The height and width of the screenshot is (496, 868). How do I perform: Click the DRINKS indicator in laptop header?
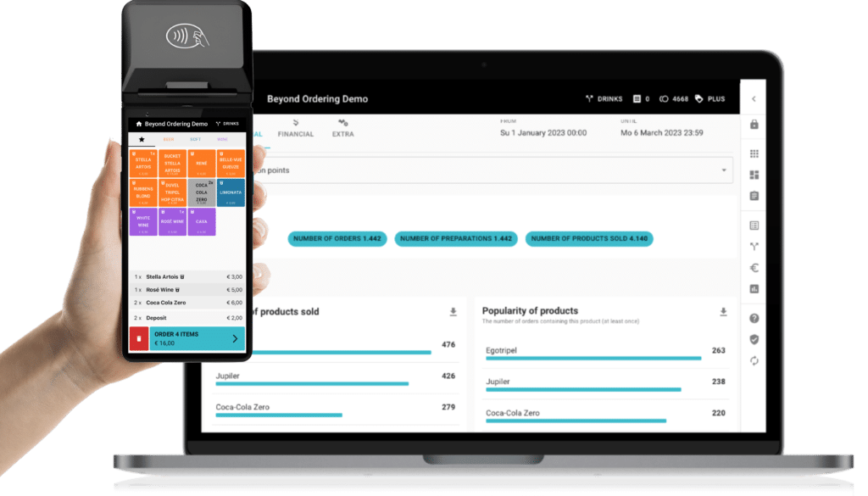click(x=604, y=99)
